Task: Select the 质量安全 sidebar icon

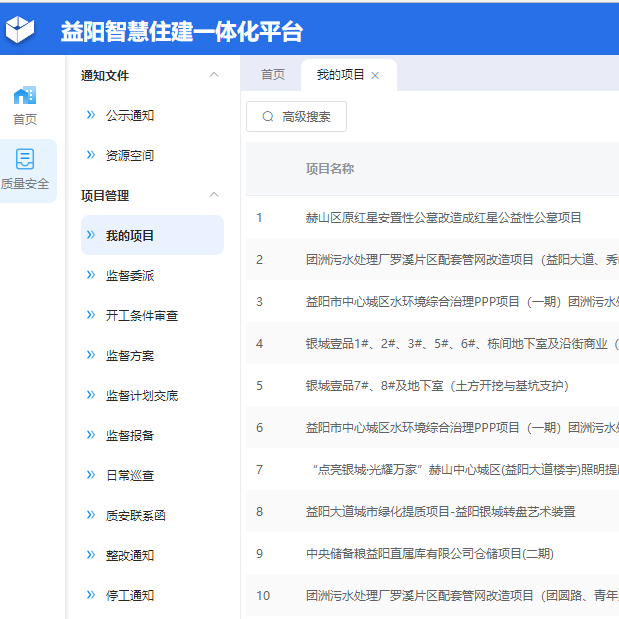Action: (25, 160)
